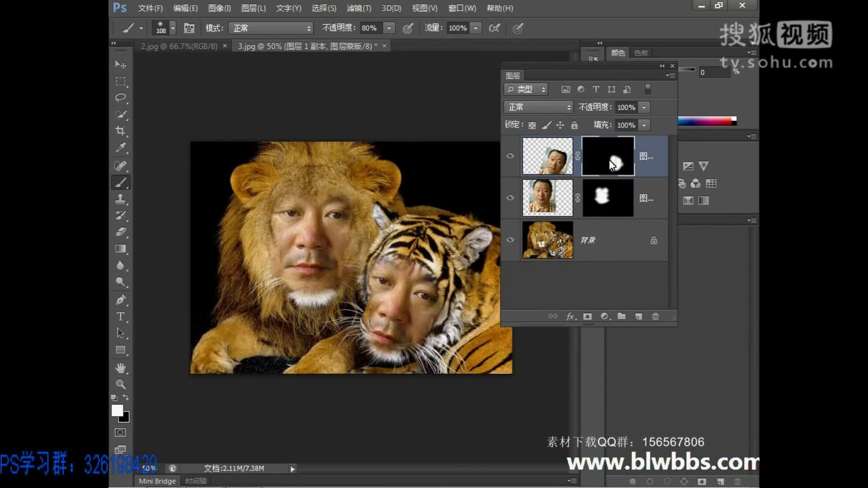
Task: Select the Clone Stamp tool
Action: (x=120, y=199)
